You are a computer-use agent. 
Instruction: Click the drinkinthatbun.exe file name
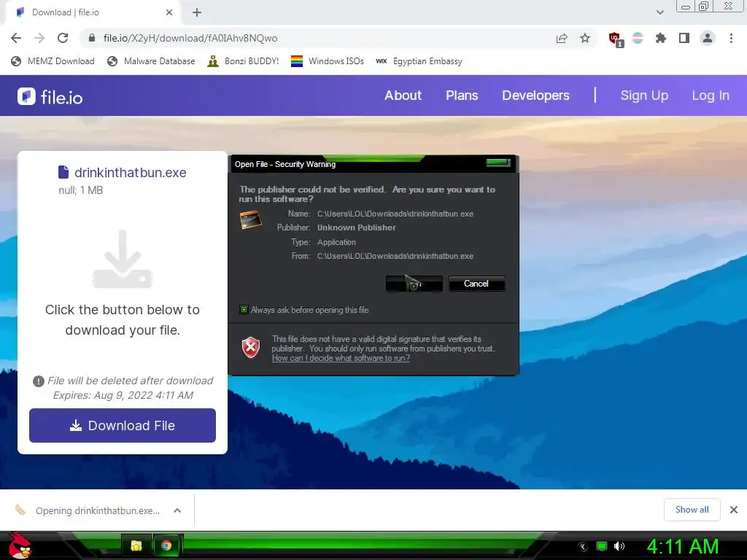[130, 172]
